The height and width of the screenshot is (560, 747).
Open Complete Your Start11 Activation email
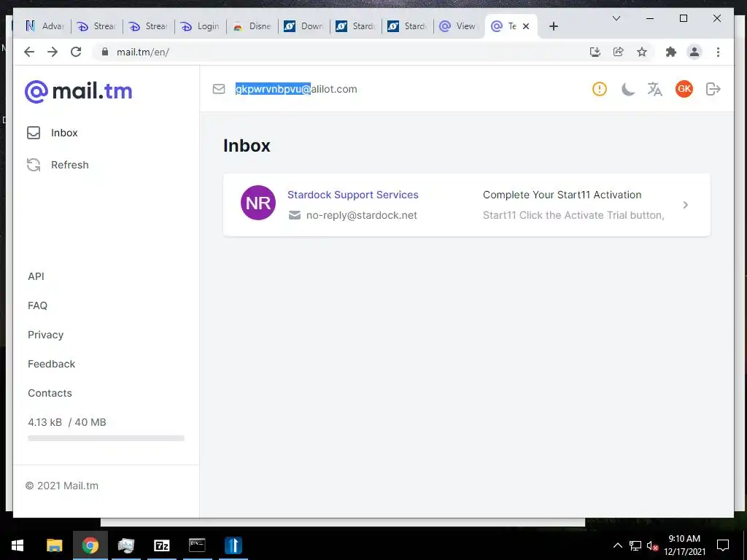pyautogui.click(x=562, y=195)
